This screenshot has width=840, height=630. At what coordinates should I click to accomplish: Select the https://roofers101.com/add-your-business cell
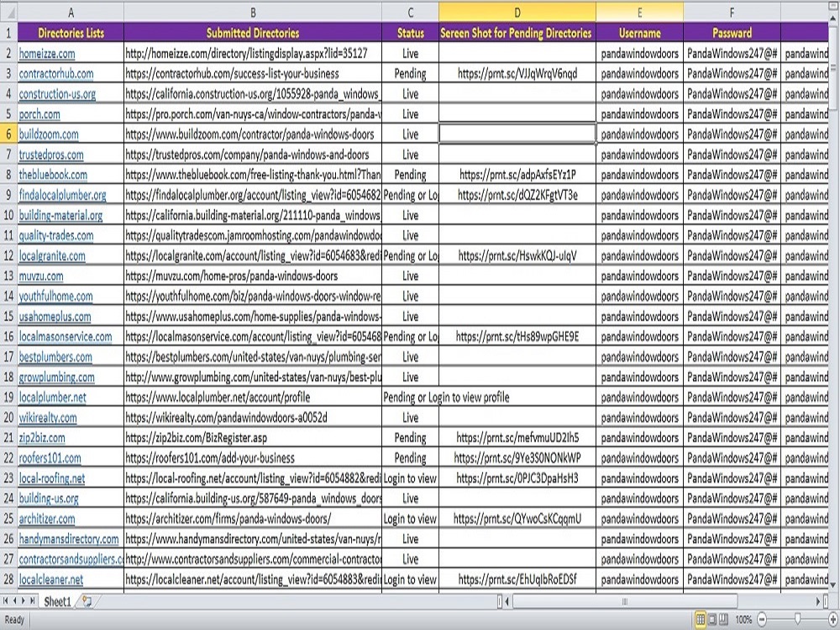[253, 458]
